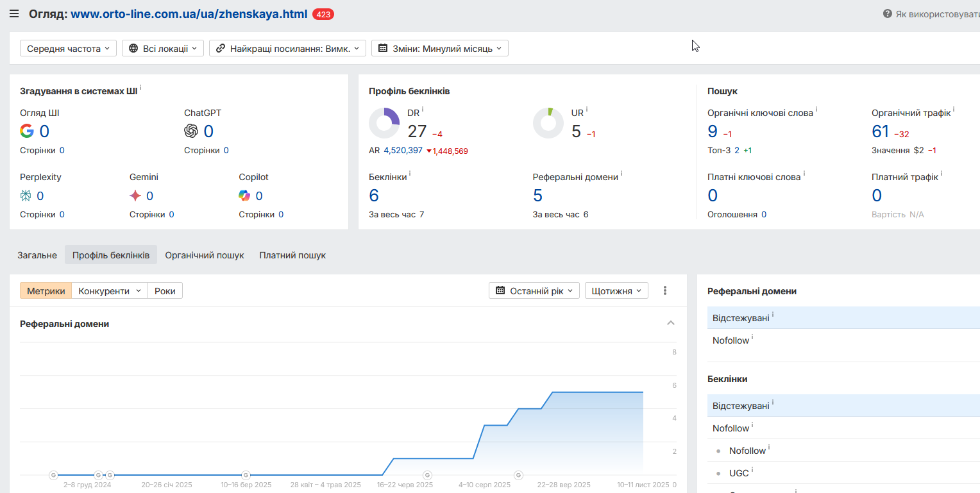This screenshot has height=493, width=980.
Task: Click the "Вартість N/A" text
Action: (x=898, y=215)
